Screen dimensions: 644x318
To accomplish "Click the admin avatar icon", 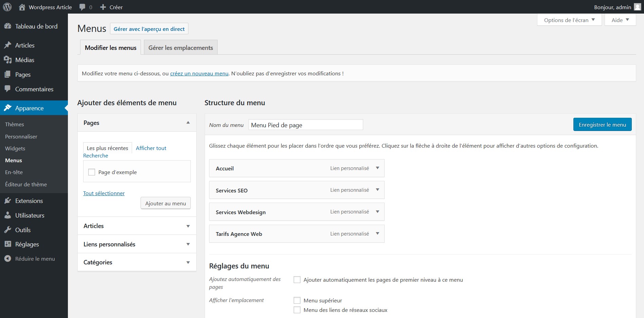I will (637, 7).
